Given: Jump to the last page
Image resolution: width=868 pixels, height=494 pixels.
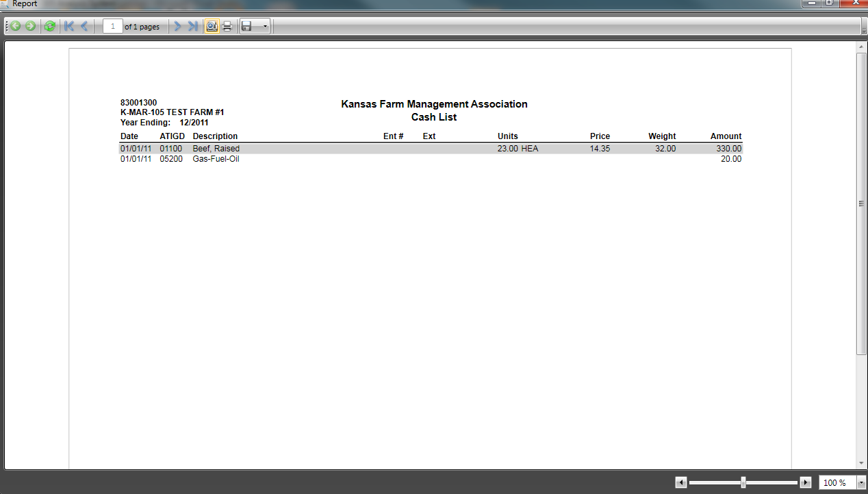Looking at the screenshot, I should point(193,26).
